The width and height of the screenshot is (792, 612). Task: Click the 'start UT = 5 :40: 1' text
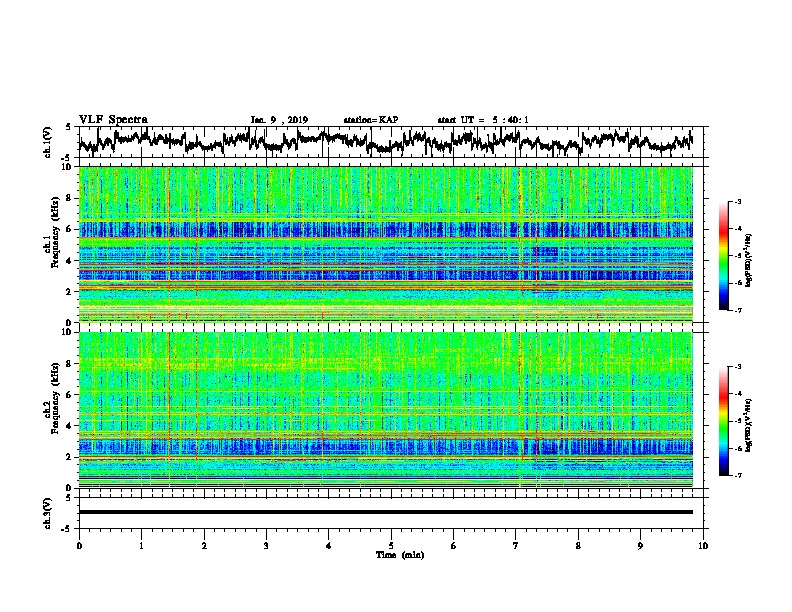click(483, 120)
